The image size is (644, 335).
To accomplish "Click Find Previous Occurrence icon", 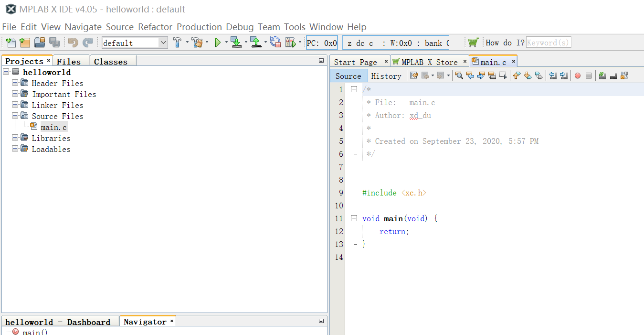I will click(470, 76).
